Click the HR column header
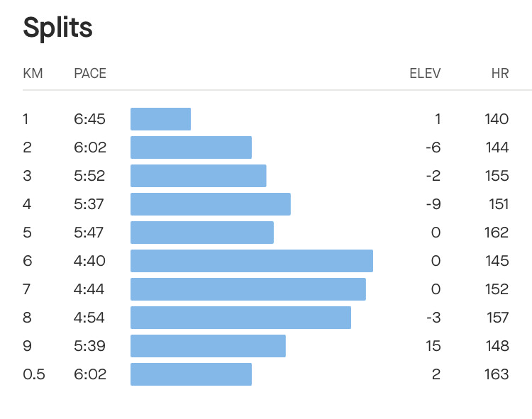Viewport: 532px width, 419px height. (x=500, y=73)
